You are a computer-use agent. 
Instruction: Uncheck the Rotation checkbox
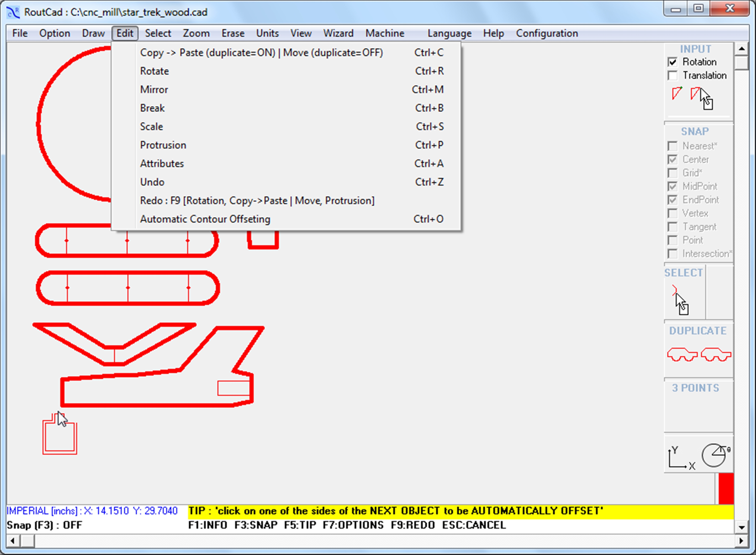(x=673, y=62)
